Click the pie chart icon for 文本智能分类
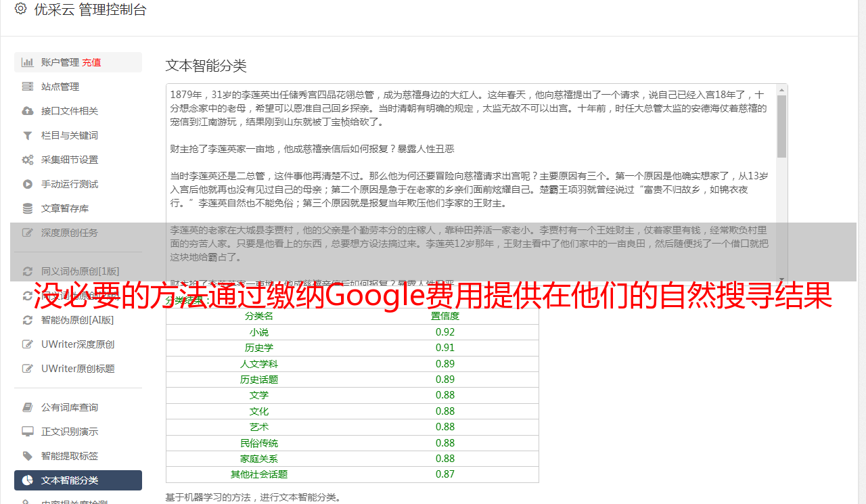Image resolution: width=866 pixels, height=504 pixels. (x=28, y=480)
